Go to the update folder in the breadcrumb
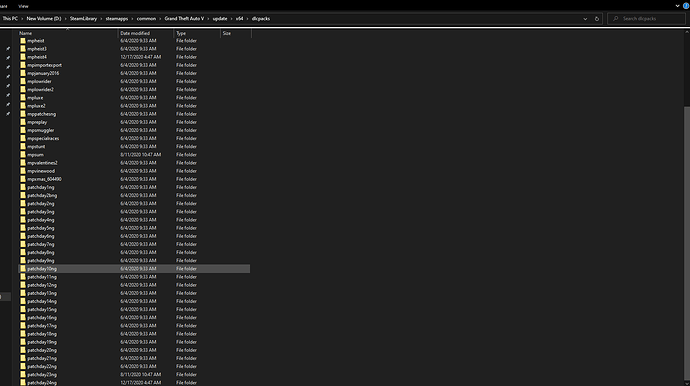The image size is (690, 386). coord(220,18)
